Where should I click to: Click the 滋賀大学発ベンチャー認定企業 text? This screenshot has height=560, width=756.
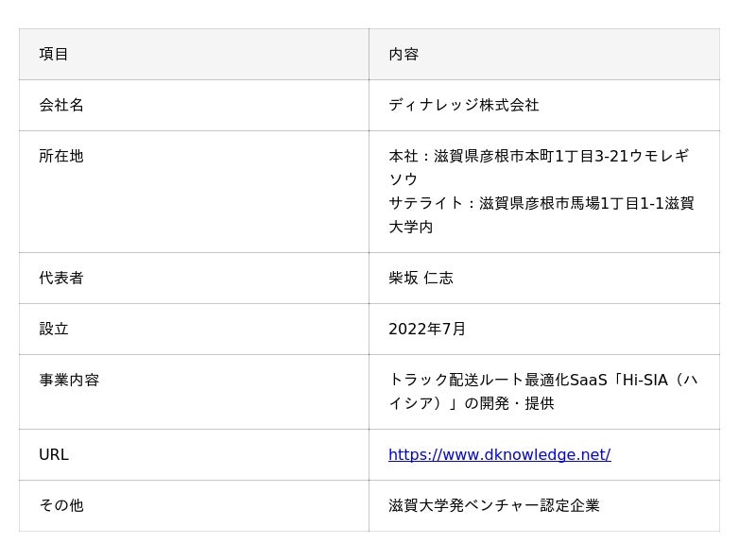click(x=493, y=505)
